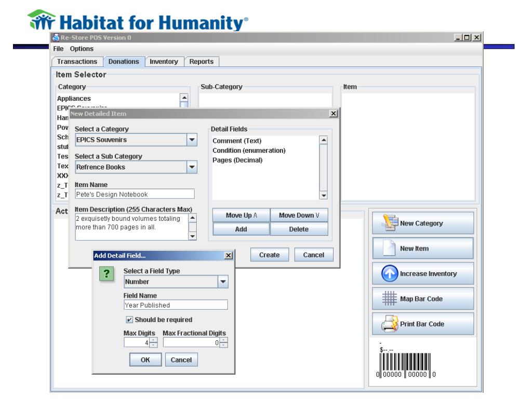Click the Re-Store POS title bar app icon
The height and width of the screenshot is (399, 532).
coord(56,37)
